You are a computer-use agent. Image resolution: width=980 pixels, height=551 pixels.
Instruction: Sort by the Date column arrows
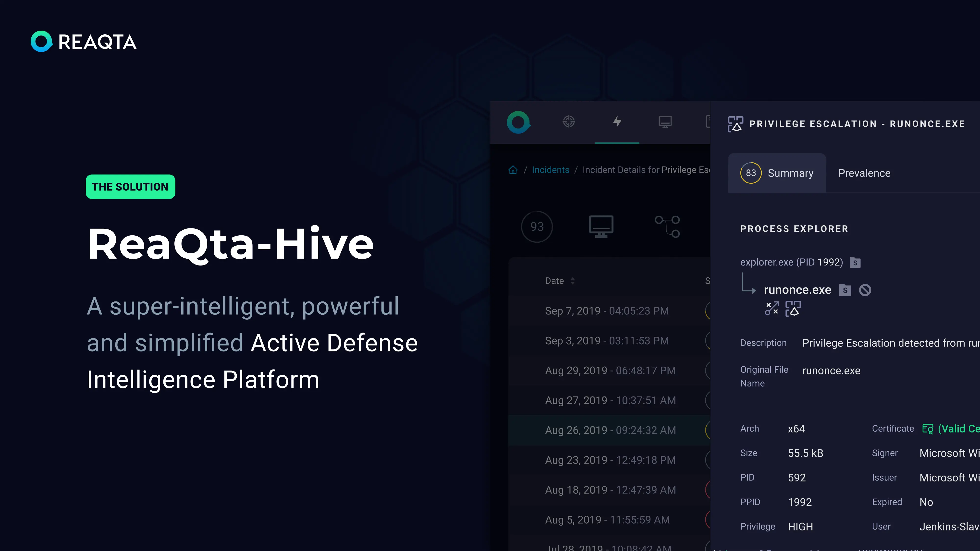pyautogui.click(x=573, y=281)
